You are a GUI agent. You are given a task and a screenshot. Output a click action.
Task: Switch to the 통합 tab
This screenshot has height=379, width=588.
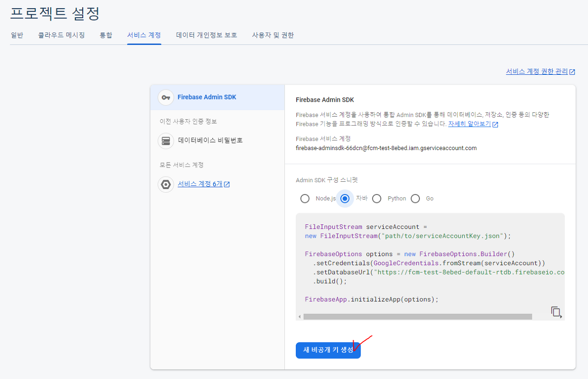click(x=106, y=35)
